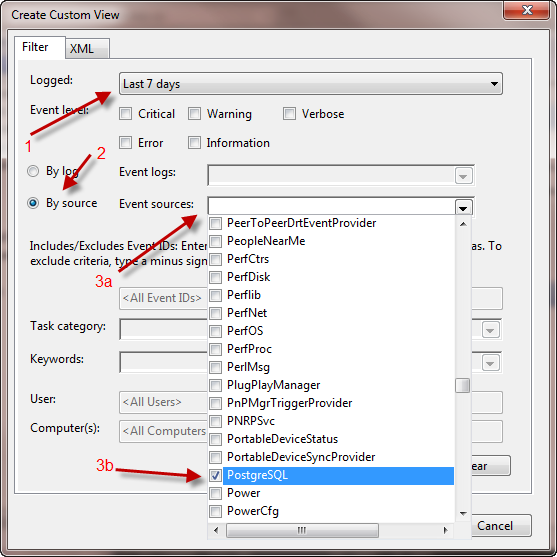This screenshot has width=557, height=557.
Task: Enable the Error event level checkbox
Action: (125, 143)
